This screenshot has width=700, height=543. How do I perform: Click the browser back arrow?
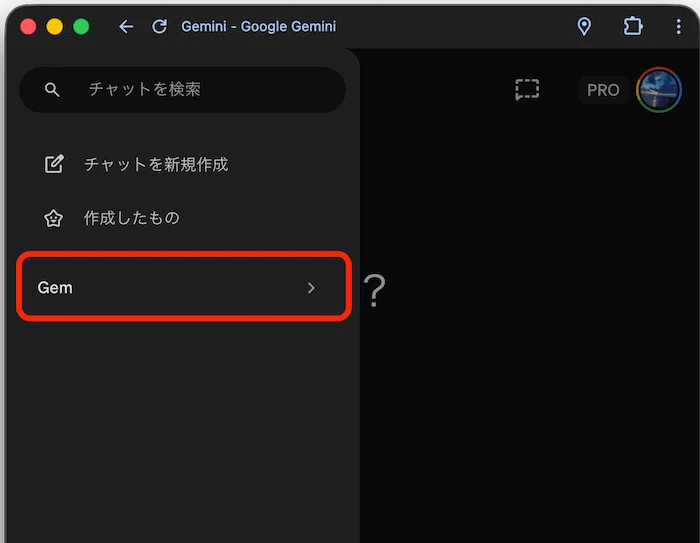coord(126,27)
